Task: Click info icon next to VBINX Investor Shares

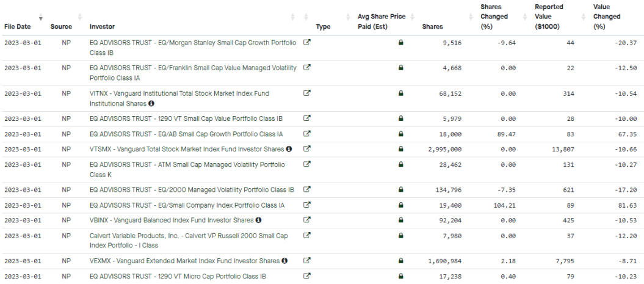Action: [x=258, y=220]
